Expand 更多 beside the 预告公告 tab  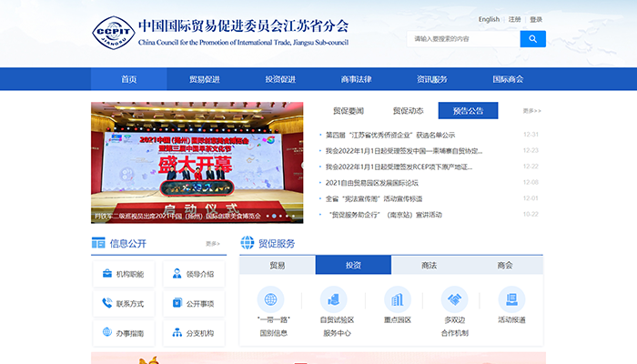(x=531, y=111)
